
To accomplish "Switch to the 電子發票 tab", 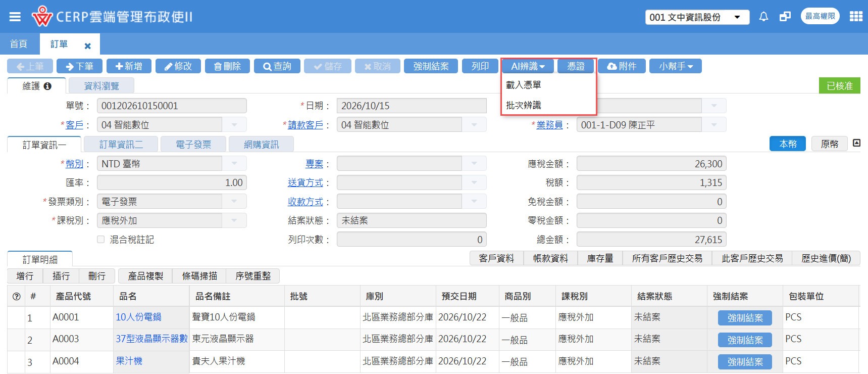I will click(193, 145).
